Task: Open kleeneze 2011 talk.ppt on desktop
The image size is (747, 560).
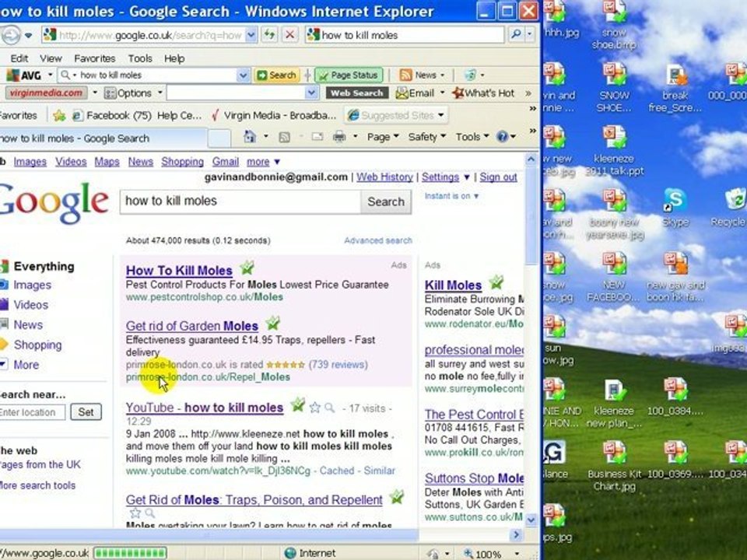Action: [x=614, y=150]
